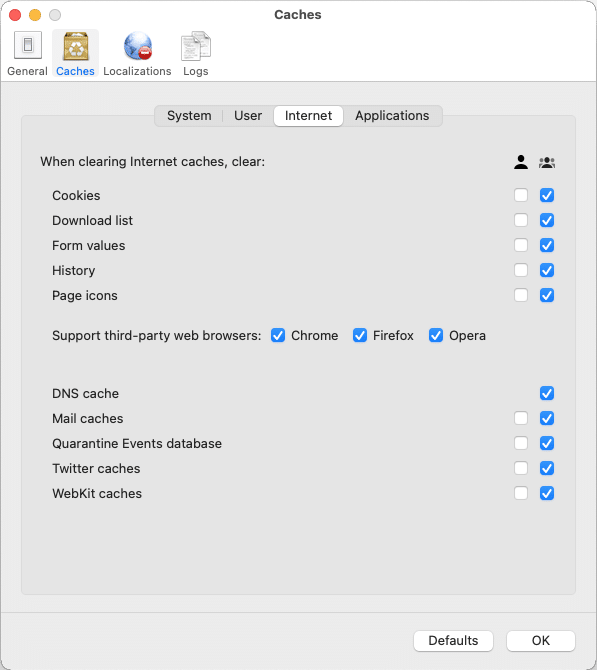Select the Caches recycle box icon
This screenshot has width=597, height=670.
point(76,46)
